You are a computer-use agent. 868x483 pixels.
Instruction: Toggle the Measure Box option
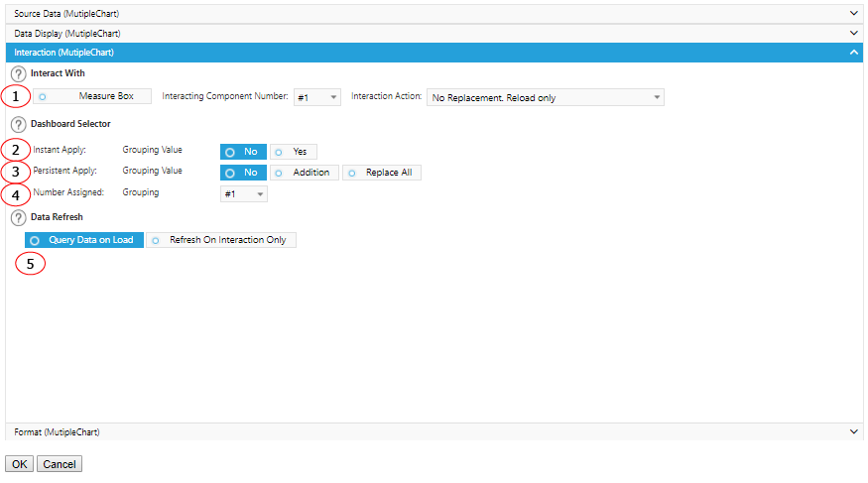tap(92, 96)
